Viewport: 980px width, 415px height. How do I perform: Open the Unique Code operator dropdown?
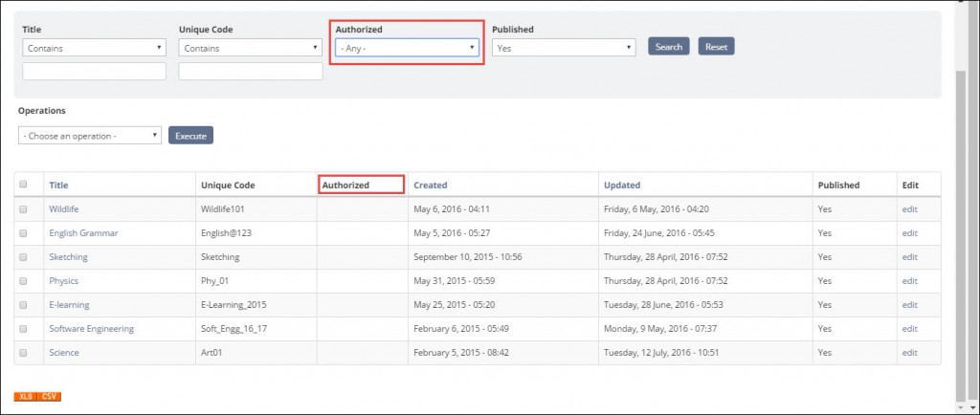pyautogui.click(x=251, y=48)
